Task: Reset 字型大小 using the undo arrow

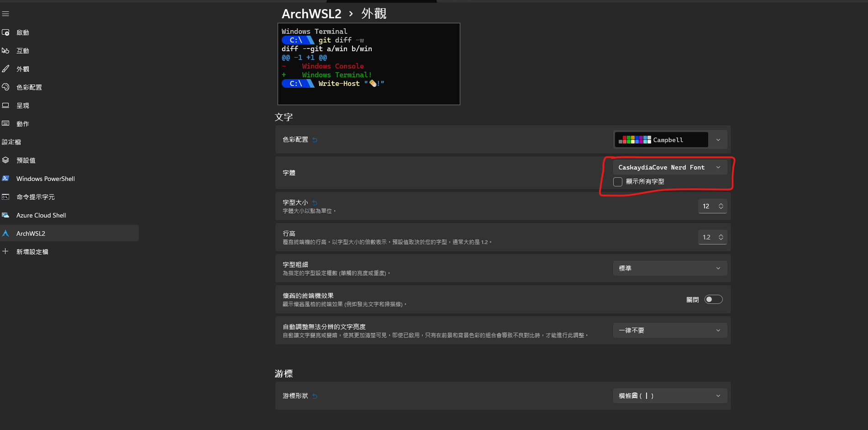Action: point(314,202)
